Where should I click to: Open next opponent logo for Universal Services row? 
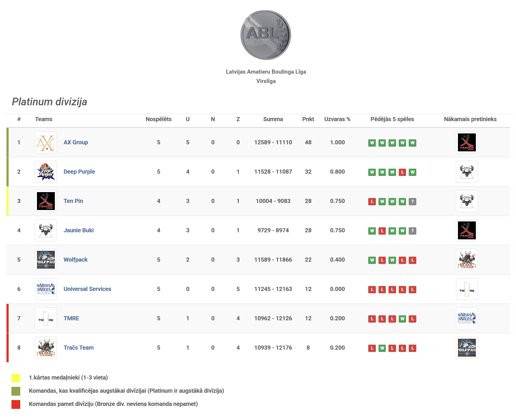467,289
